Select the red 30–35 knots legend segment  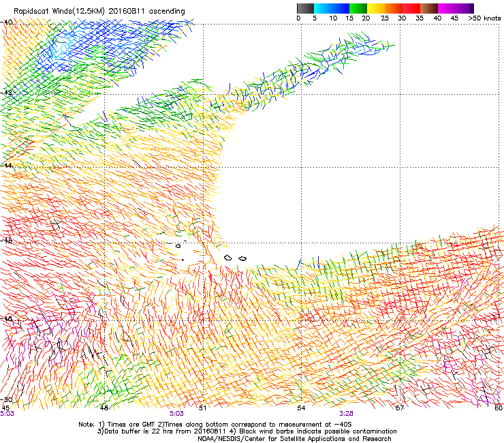(x=411, y=8)
